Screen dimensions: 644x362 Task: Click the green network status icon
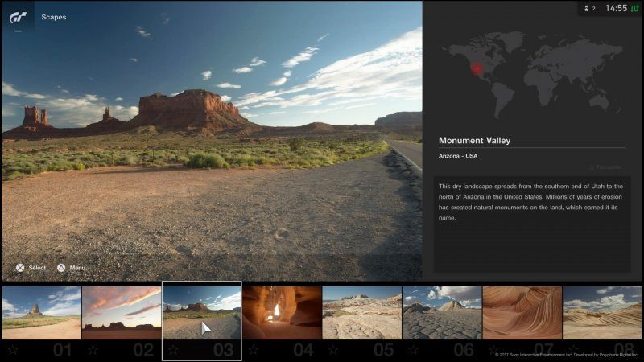coord(634,8)
